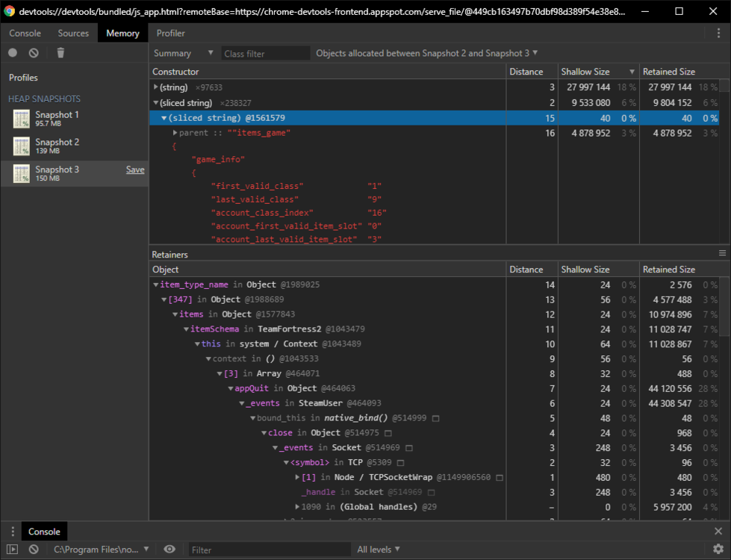Image resolution: width=731 pixels, height=560 pixels.
Task: Switch to the Profiler tab
Action: click(x=170, y=34)
